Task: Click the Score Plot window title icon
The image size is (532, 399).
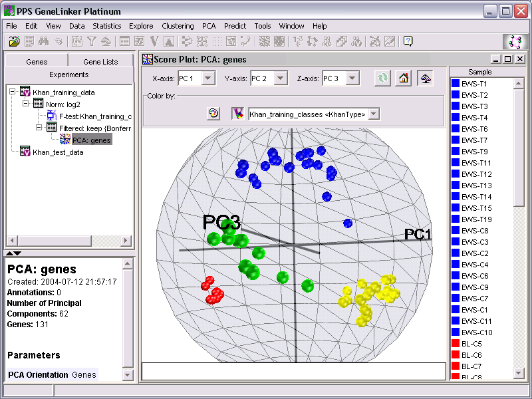Action: 148,59
